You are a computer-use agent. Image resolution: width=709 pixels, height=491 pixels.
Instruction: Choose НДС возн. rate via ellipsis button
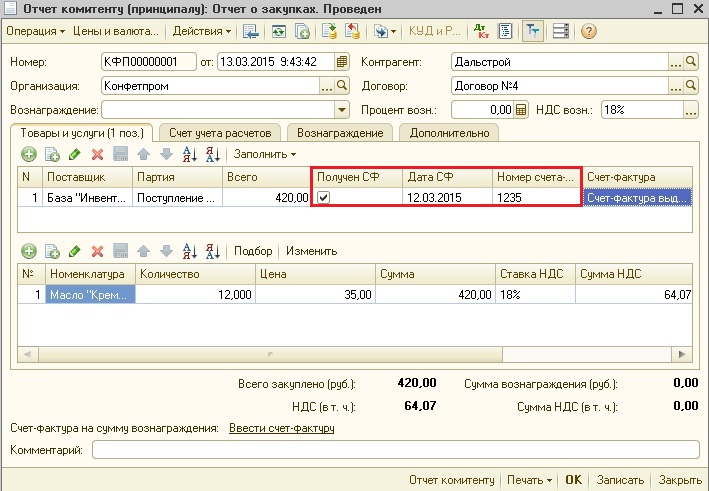(x=690, y=110)
